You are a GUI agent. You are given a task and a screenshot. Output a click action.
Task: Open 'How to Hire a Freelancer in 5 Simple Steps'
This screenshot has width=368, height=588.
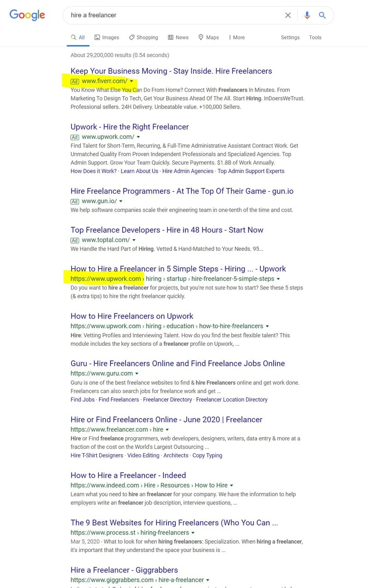tap(178, 269)
